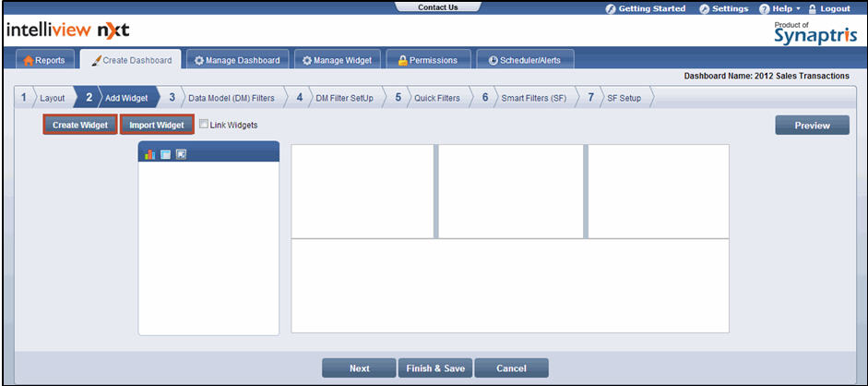Click the Synaptris product logo

(x=815, y=33)
